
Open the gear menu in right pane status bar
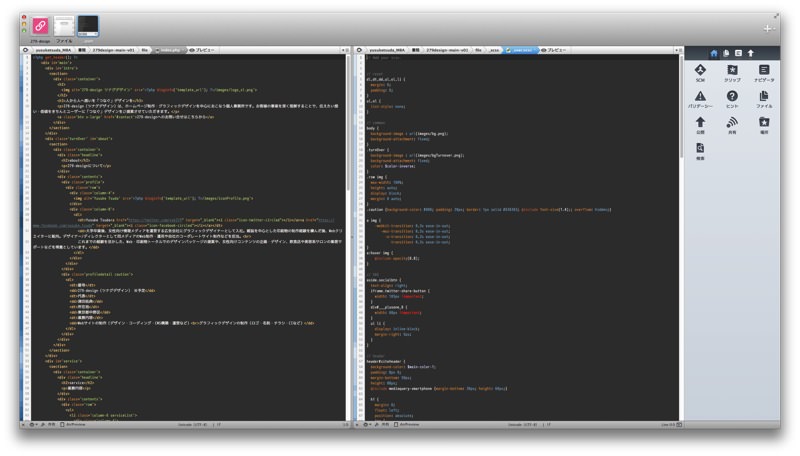click(366, 424)
